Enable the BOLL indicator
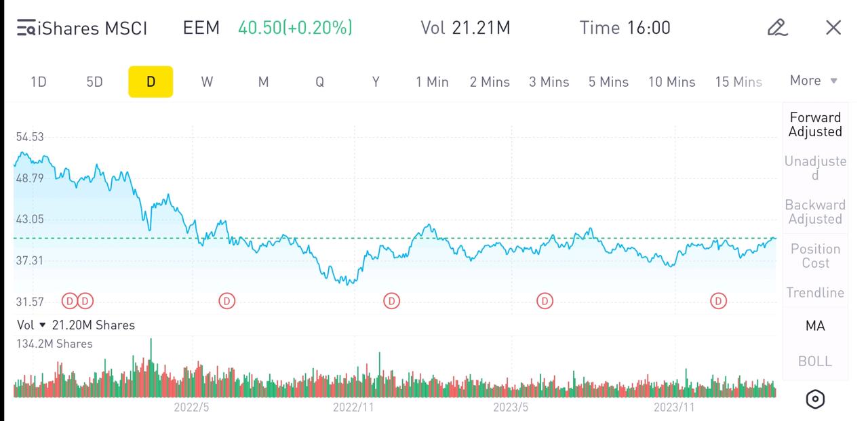868x421 pixels. click(814, 361)
